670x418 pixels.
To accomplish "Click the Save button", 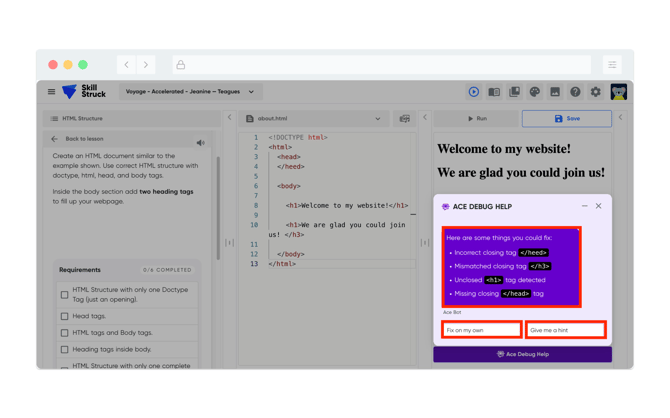I will pyautogui.click(x=566, y=119).
